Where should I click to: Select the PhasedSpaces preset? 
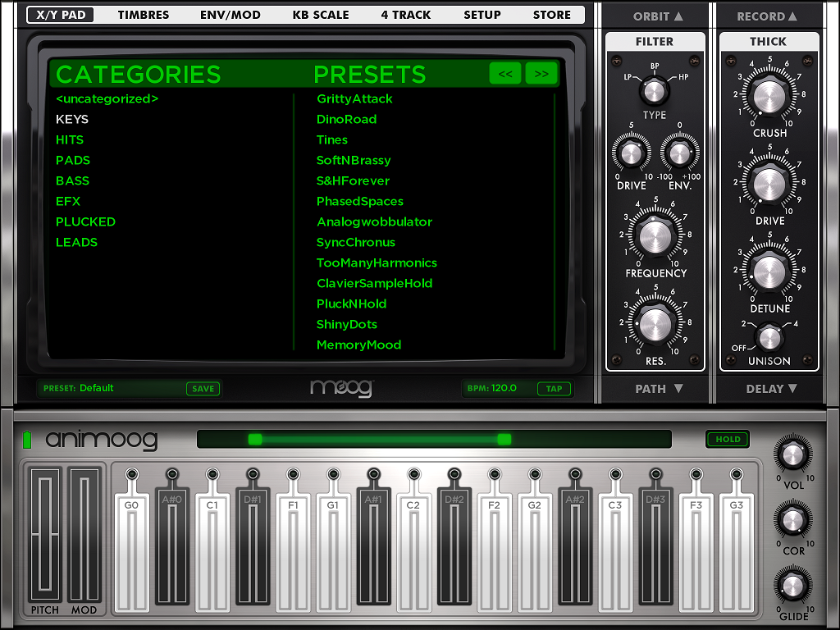click(360, 201)
